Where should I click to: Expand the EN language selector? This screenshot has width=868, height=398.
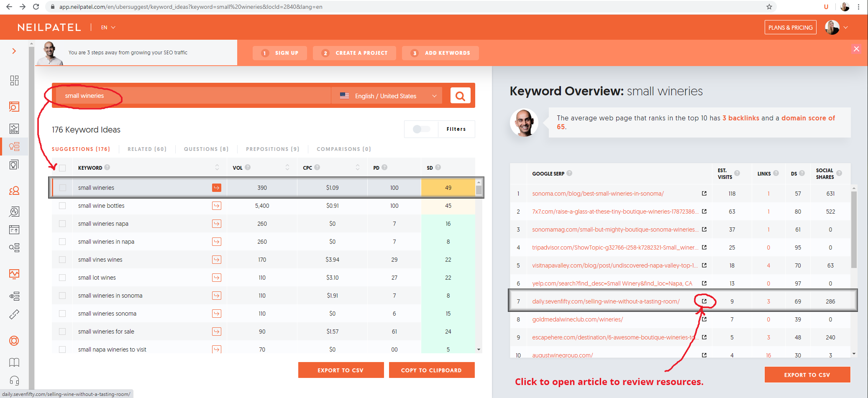108,28
